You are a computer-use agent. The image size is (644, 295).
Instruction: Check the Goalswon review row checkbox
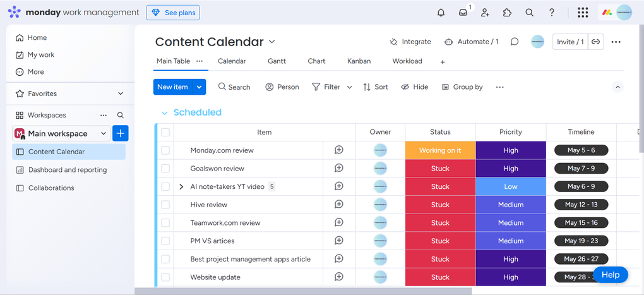[165, 169]
